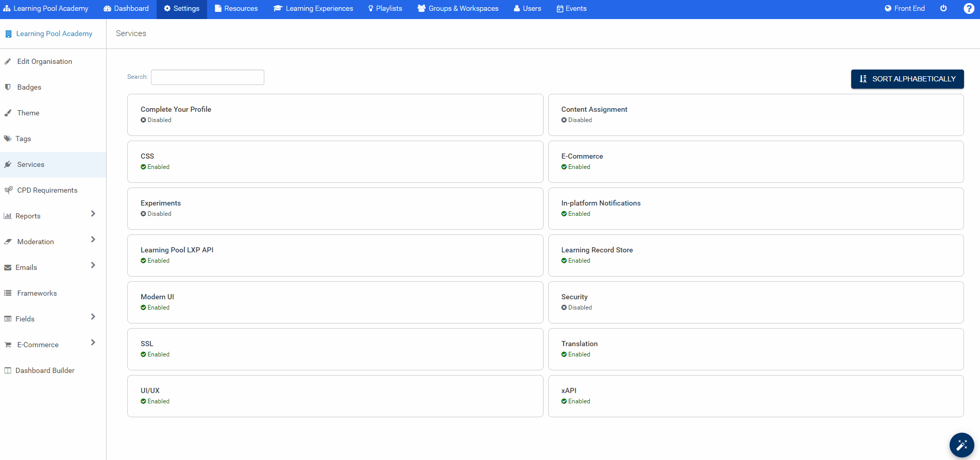
Task: Open the Modern UI service card
Action: 335,302
